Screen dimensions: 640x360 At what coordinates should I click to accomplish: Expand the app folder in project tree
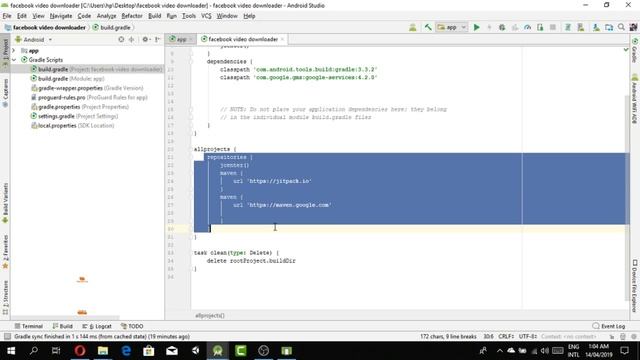14,51
